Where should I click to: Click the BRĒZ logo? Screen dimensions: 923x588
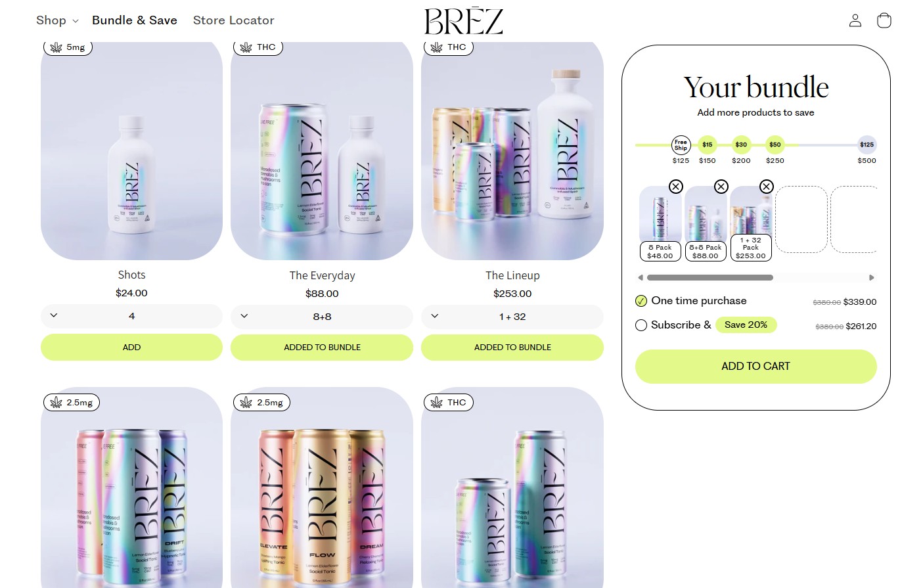(463, 21)
